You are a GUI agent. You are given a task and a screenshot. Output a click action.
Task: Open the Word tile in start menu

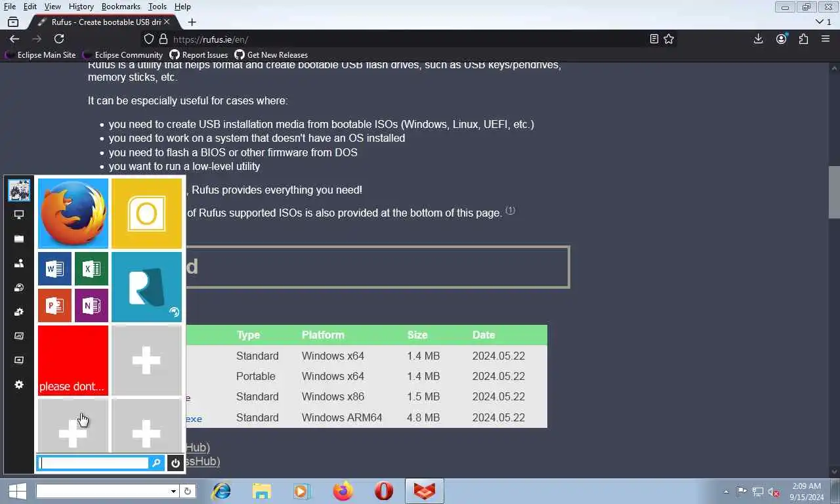tap(55, 268)
